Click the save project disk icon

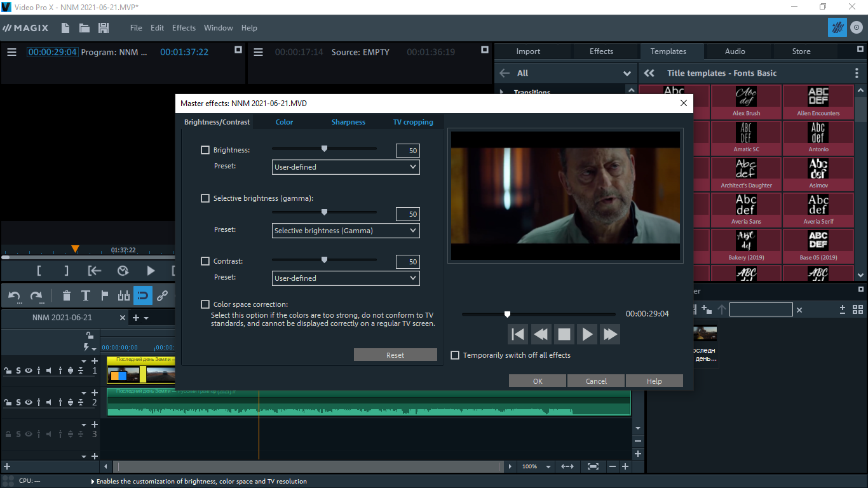104,28
